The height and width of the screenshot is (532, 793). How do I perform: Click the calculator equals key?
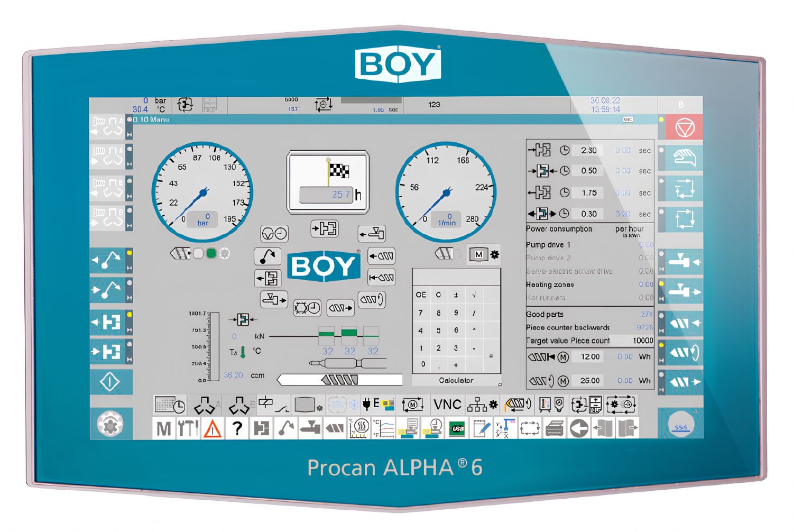pos(491,356)
